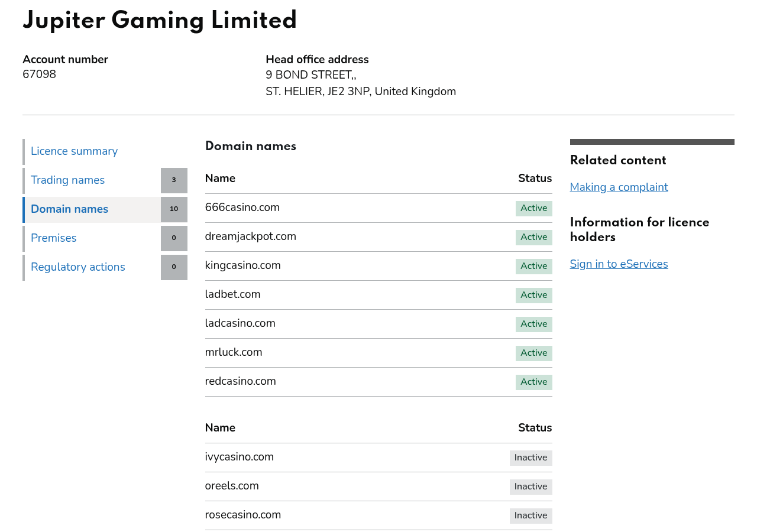Viewport: 757px width, 532px height.
Task: Click the Account number label
Action: coord(65,60)
